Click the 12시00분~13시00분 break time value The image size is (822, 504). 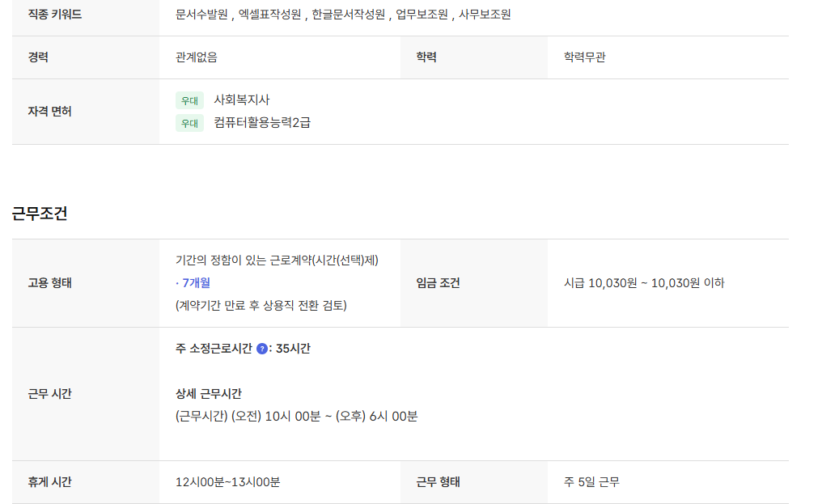tap(227, 482)
